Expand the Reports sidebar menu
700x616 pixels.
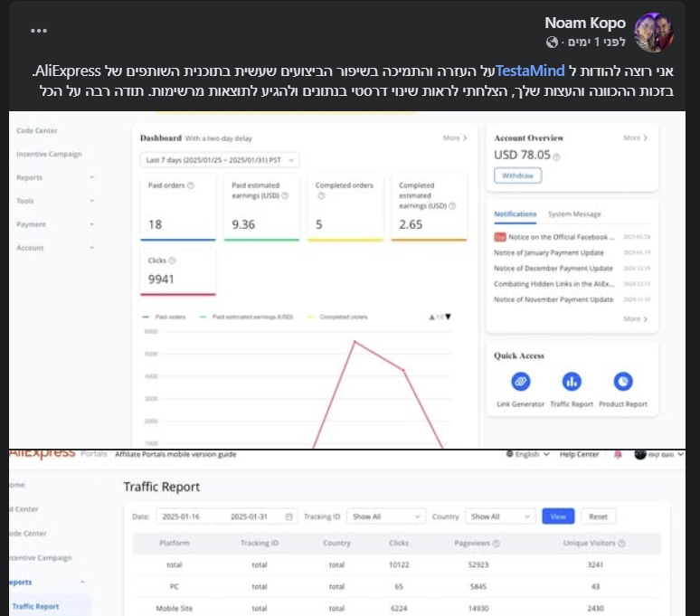coord(54,177)
